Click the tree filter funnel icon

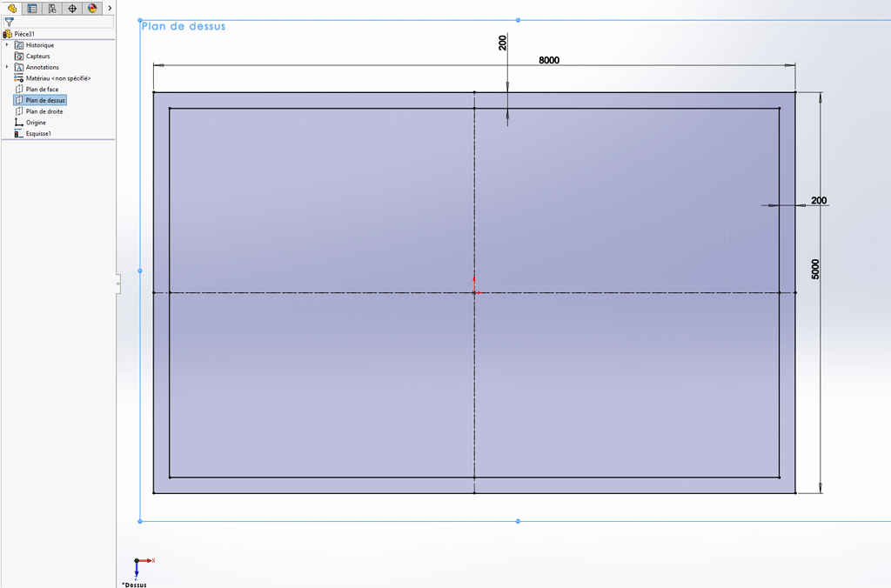tap(9, 22)
